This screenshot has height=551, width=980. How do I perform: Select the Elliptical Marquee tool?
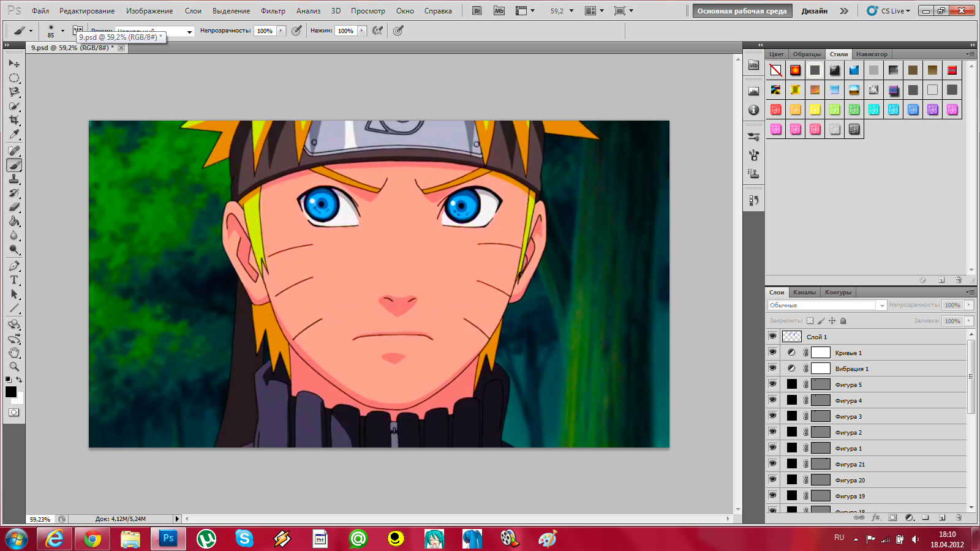(x=14, y=78)
